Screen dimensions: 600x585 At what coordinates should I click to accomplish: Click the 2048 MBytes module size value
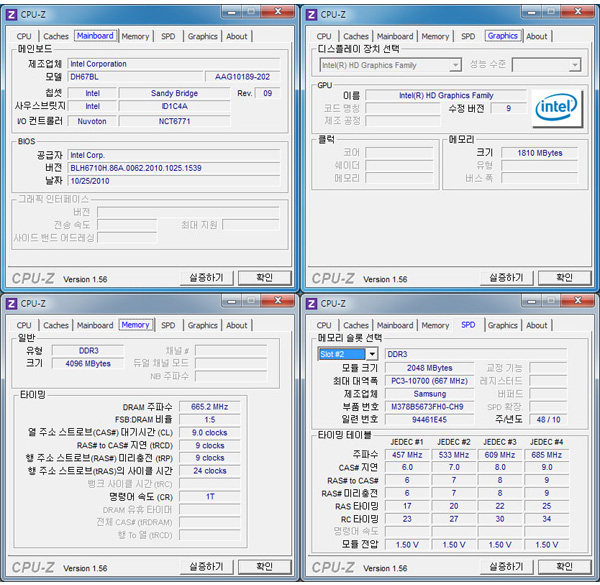pyautogui.click(x=429, y=368)
